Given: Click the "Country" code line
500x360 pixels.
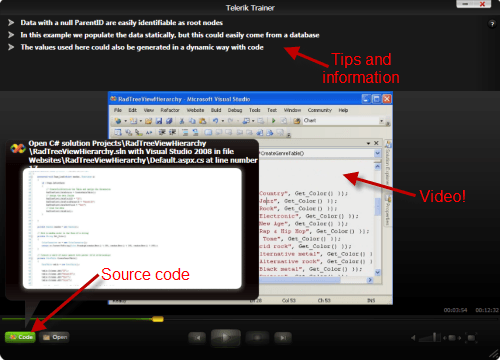Looking at the screenshot, I should pyautogui.click(x=303, y=193).
